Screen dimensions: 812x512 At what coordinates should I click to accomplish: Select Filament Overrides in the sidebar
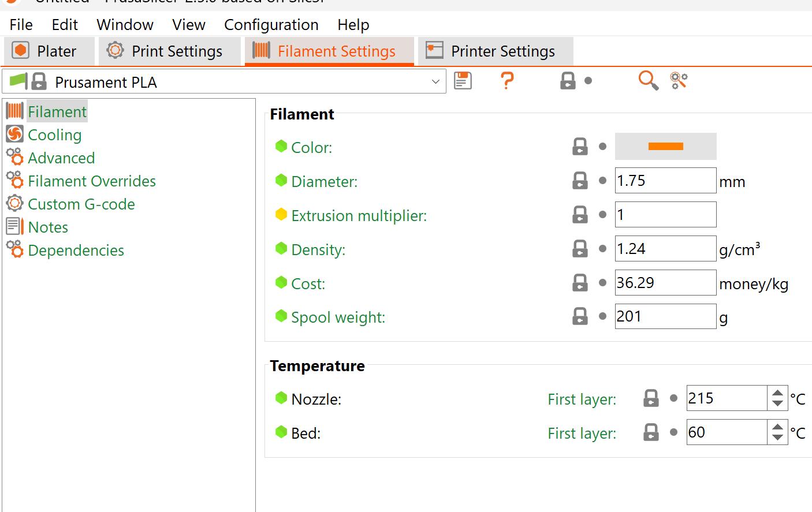pos(91,181)
